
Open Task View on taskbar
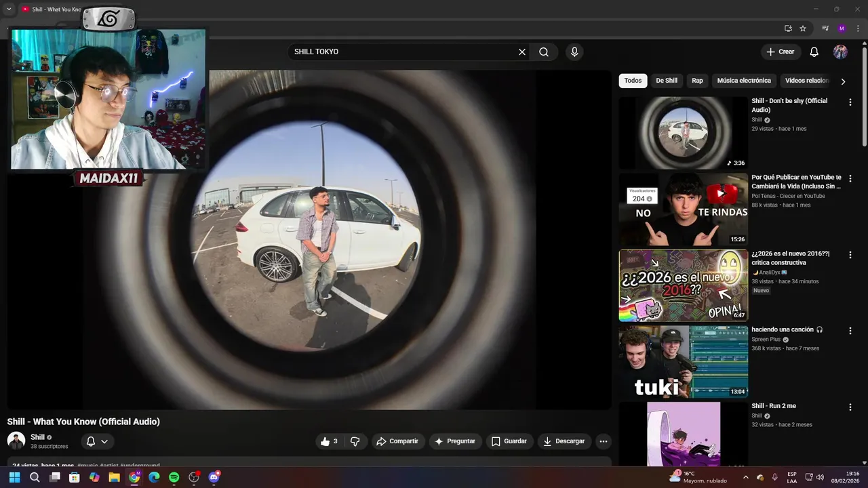point(55,477)
